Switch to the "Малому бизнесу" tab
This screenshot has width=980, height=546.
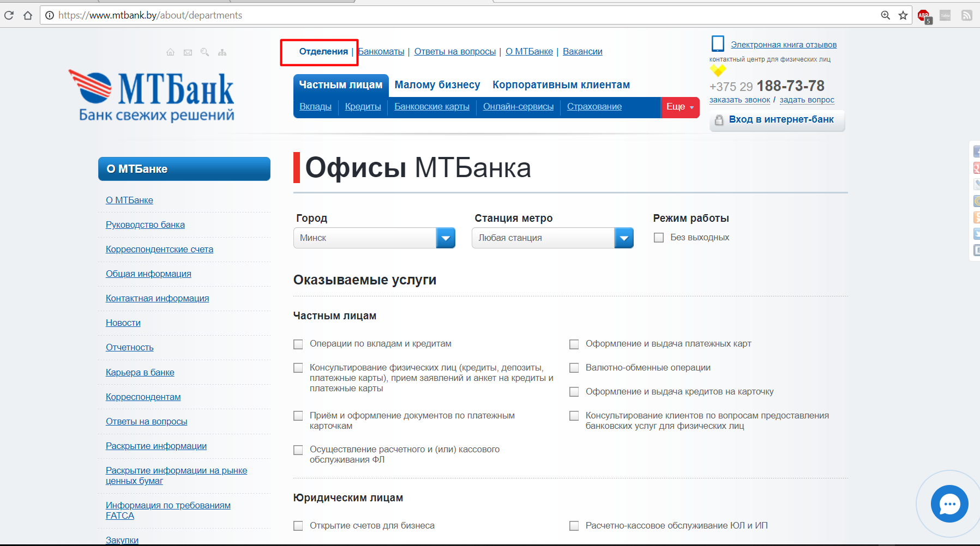(437, 85)
